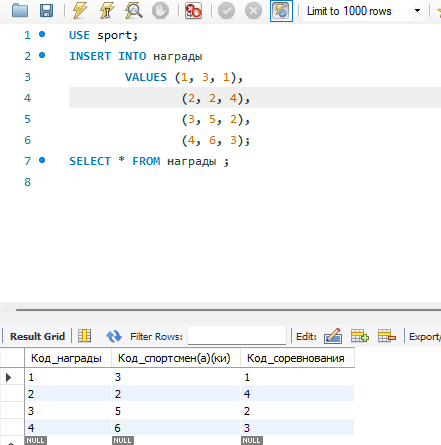Click the Filter Rows input field

coord(237,335)
